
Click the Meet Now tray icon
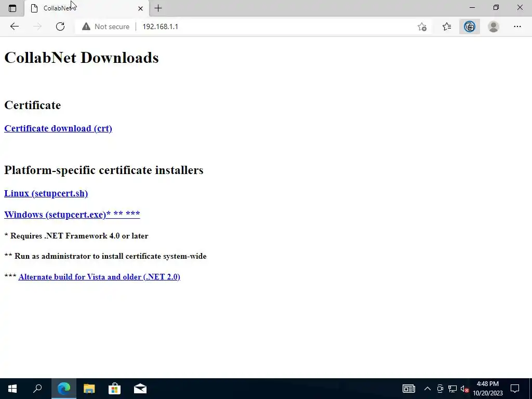[x=440, y=389]
